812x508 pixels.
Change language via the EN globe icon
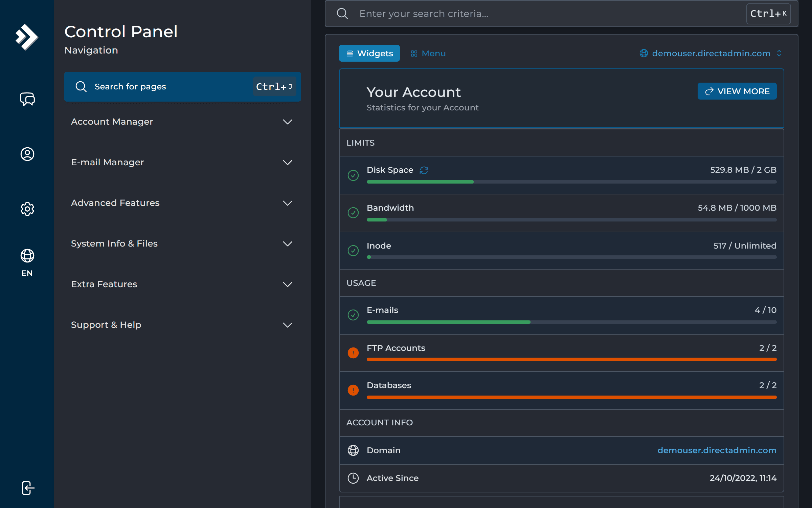click(27, 263)
